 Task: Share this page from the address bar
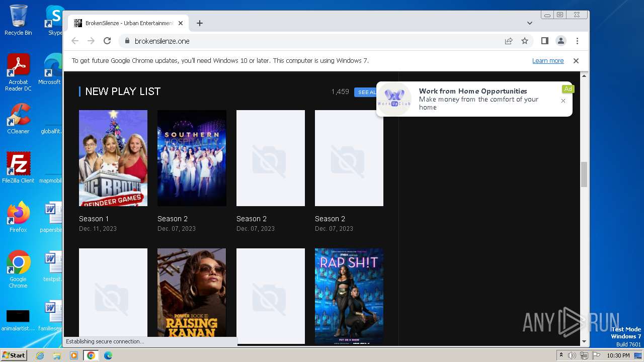509,41
